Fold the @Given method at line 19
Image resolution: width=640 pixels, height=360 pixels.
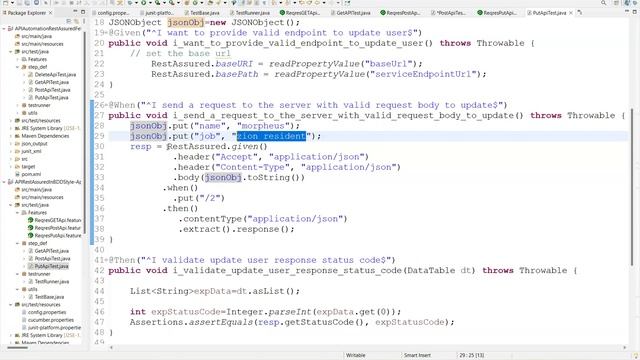click(107, 33)
